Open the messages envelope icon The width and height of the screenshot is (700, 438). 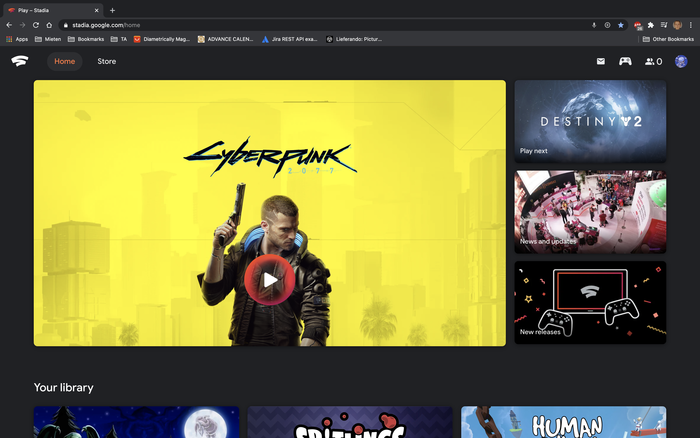(x=601, y=61)
